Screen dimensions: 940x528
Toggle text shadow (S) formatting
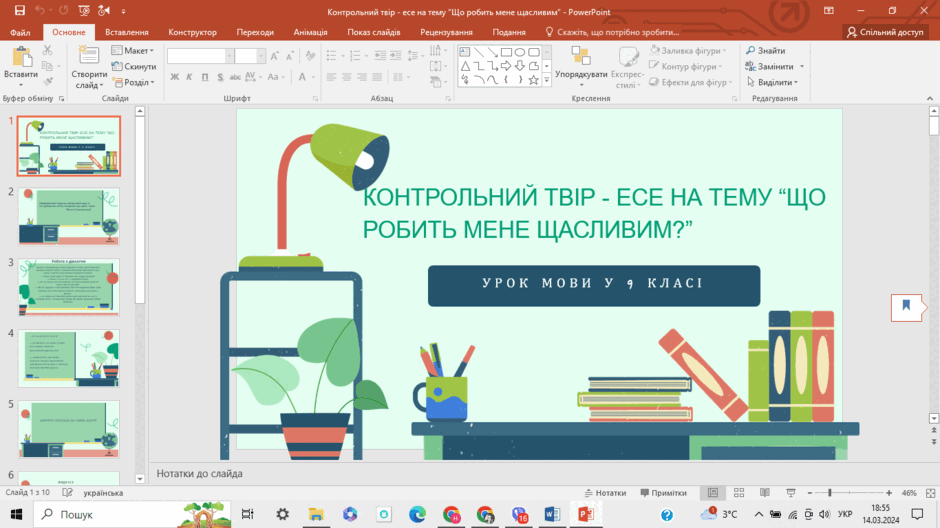tap(220, 77)
